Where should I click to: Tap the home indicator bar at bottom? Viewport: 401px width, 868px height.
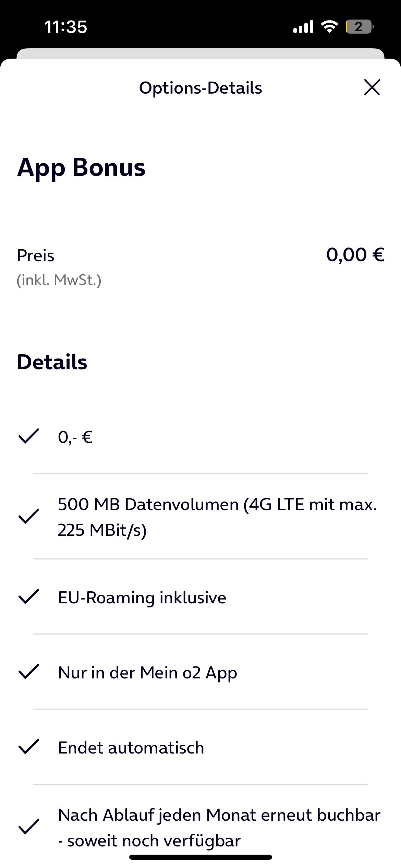[200, 857]
